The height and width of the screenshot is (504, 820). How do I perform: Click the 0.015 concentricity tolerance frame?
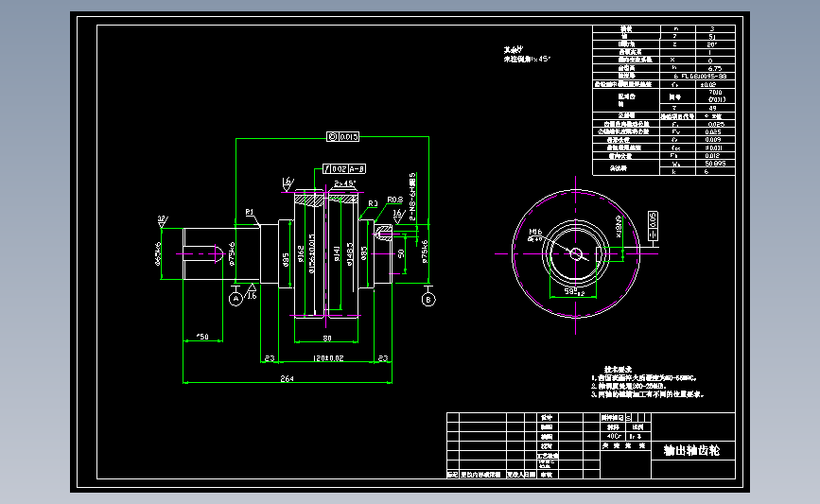343,137
